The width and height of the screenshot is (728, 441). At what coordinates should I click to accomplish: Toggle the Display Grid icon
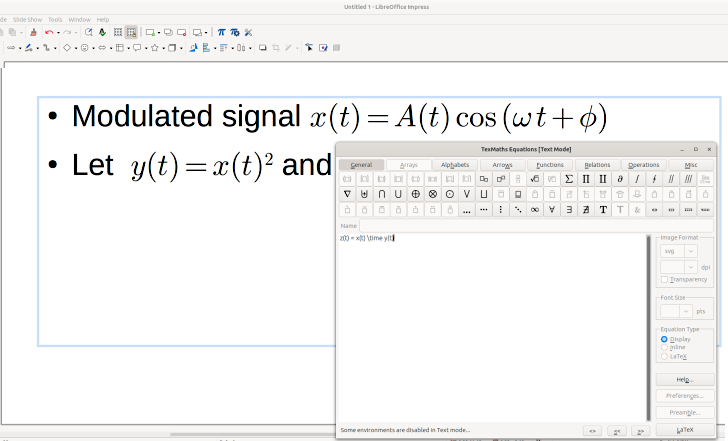point(118,32)
